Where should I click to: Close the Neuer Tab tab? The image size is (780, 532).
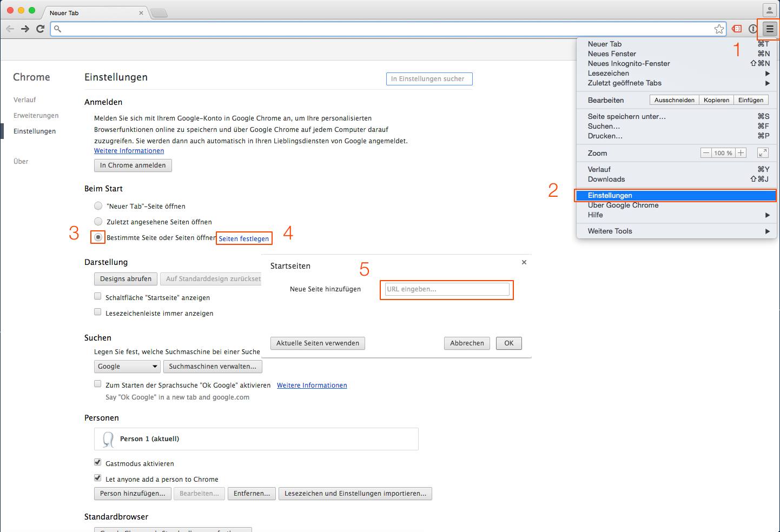click(141, 13)
